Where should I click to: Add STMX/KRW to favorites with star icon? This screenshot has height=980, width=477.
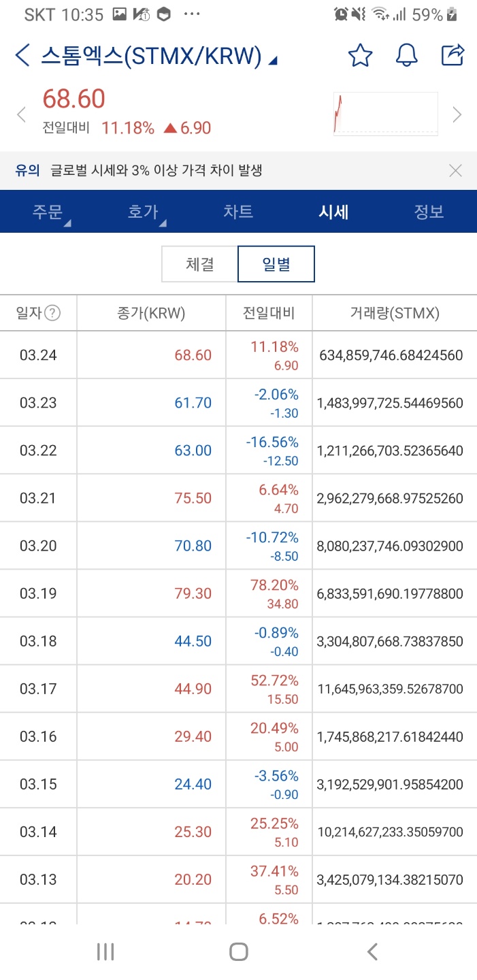point(360,56)
